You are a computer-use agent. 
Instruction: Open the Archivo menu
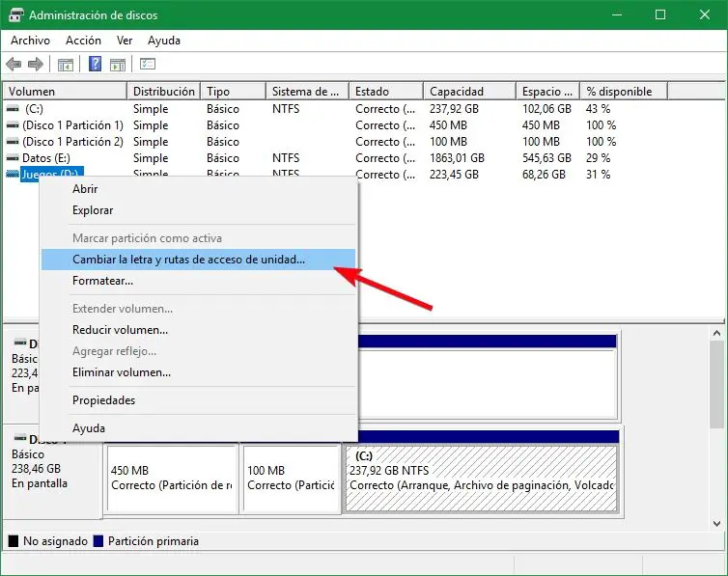pyautogui.click(x=30, y=41)
